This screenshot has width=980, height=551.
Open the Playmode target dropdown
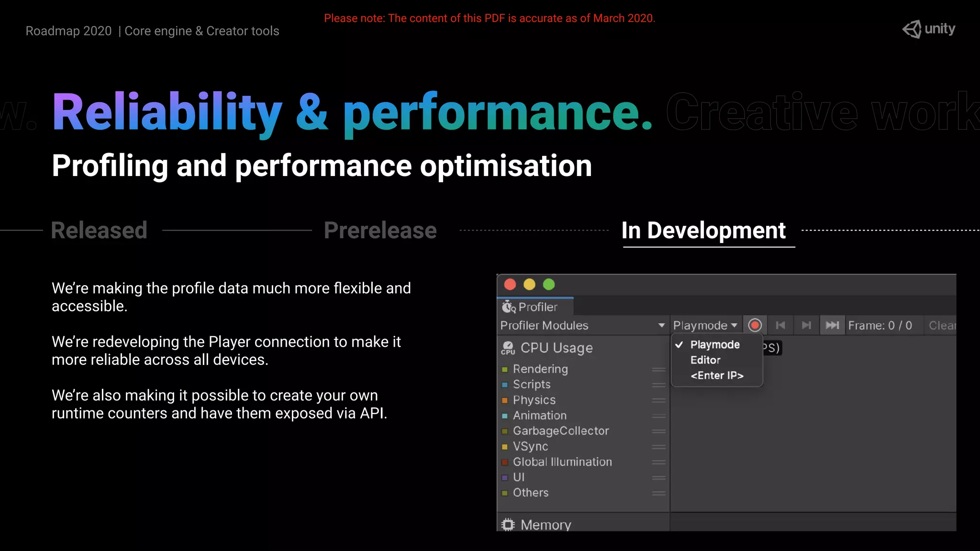coord(705,325)
